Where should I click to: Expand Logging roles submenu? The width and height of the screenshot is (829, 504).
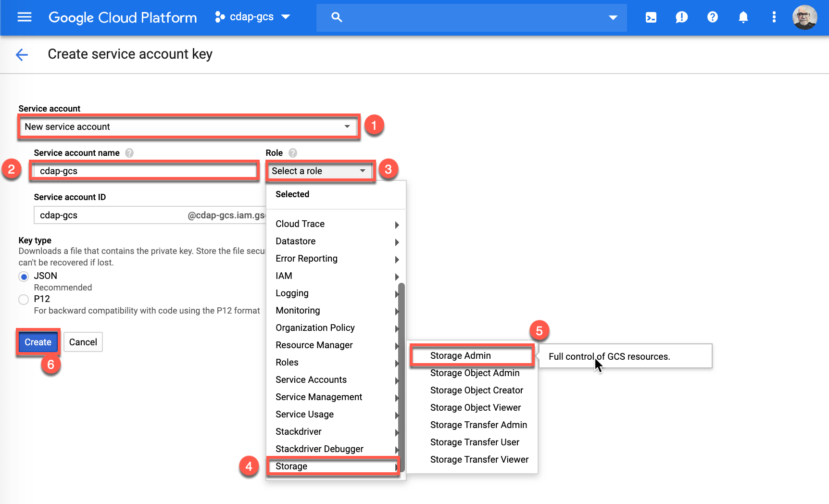click(333, 293)
